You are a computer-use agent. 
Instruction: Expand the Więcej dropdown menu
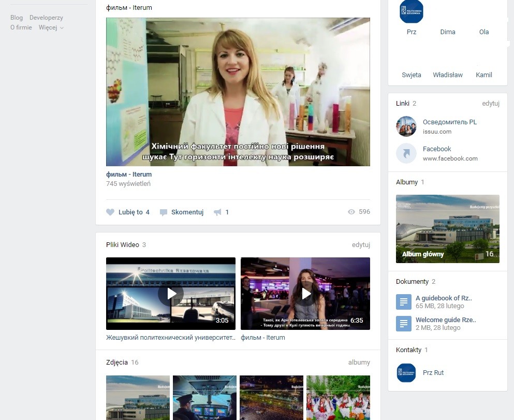tap(51, 28)
